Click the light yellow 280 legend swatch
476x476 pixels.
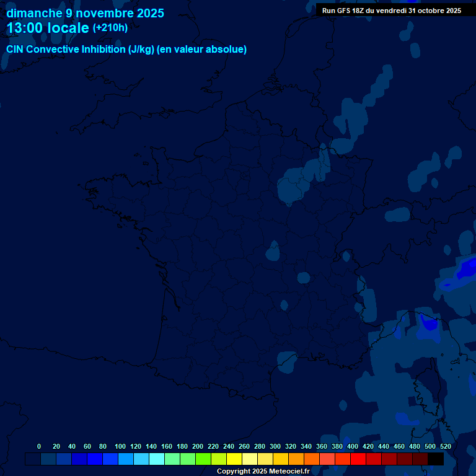[265, 459]
